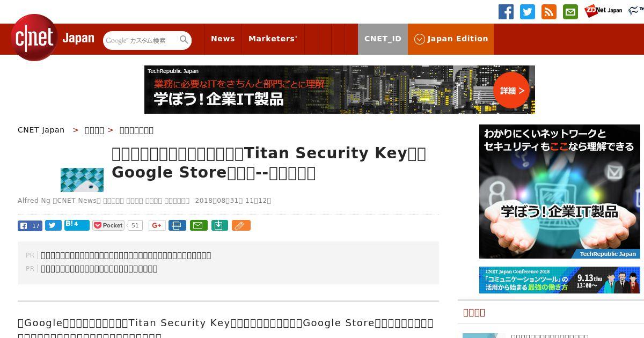Open the Facebook page icon in top bar

pyautogui.click(x=506, y=12)
